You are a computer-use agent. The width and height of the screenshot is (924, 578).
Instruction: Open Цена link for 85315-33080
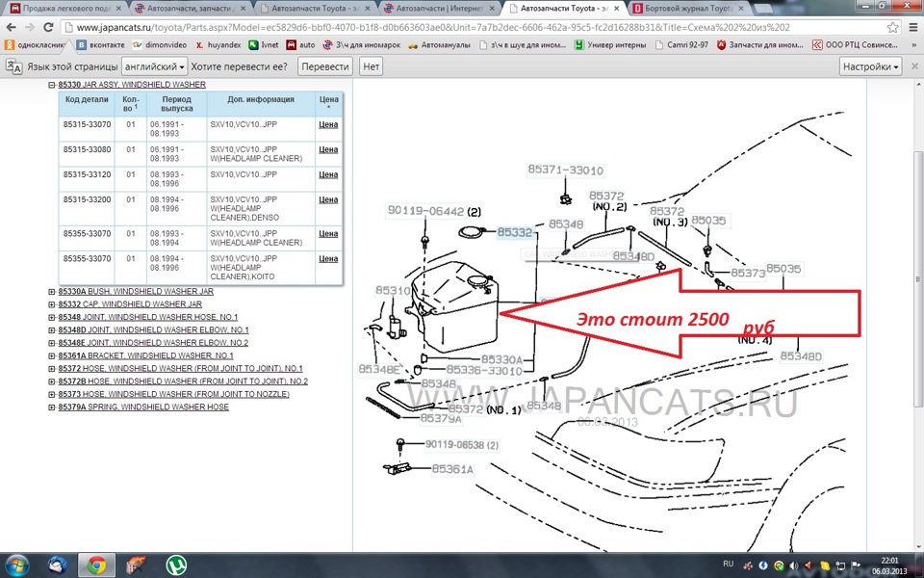coord(328,150)
